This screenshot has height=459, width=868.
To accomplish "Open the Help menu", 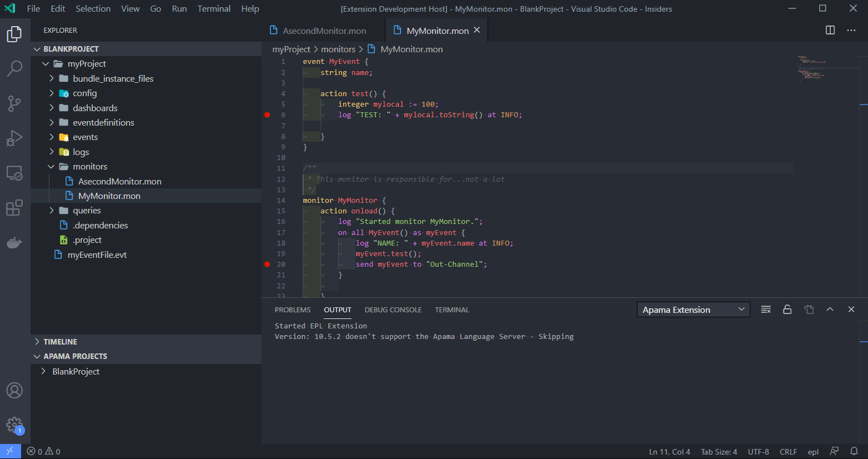I will (250, 9).
